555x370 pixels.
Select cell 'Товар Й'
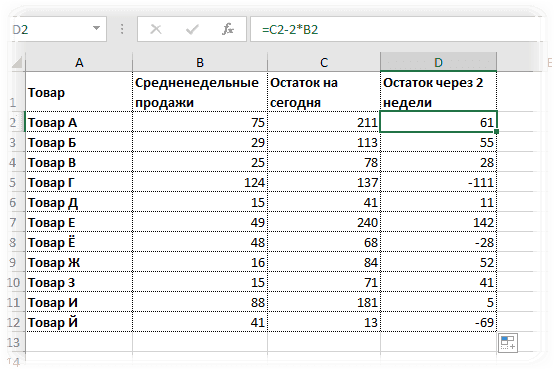79,322
